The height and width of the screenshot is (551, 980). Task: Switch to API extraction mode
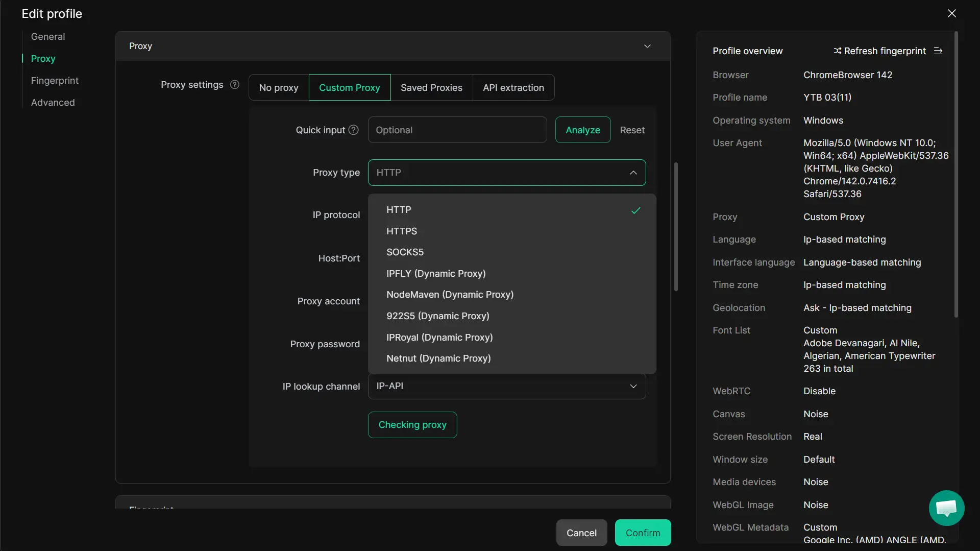coord(513,88)
